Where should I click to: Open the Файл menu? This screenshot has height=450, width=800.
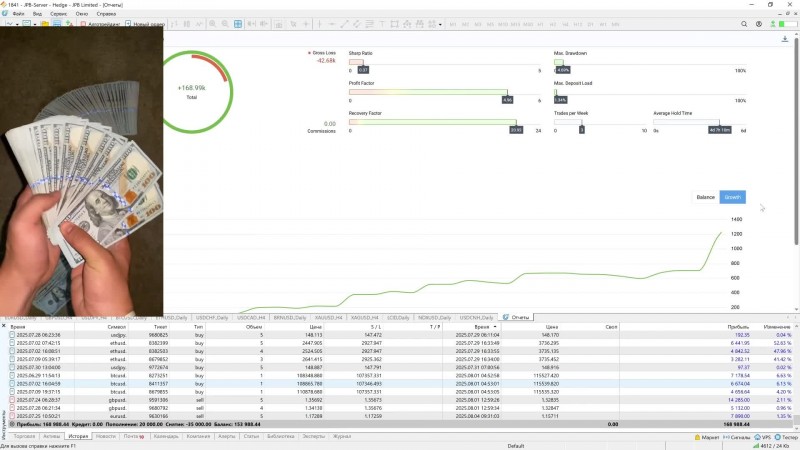click(18, 14)
